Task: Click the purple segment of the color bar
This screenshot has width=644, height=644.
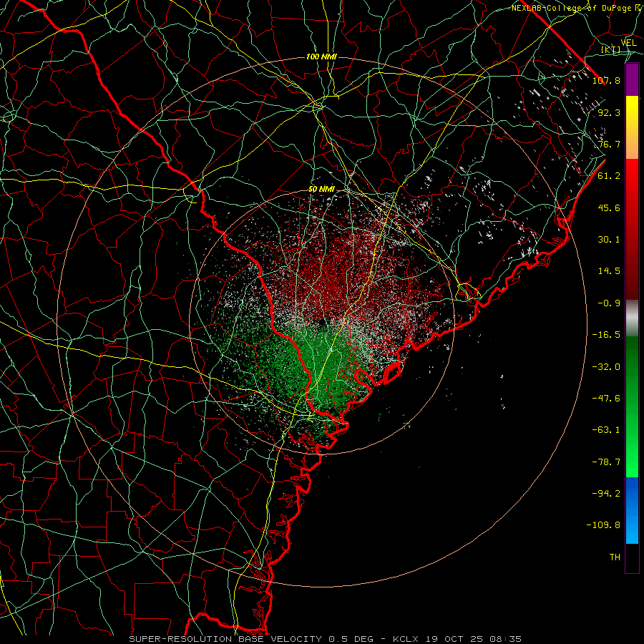Action: 632,79
